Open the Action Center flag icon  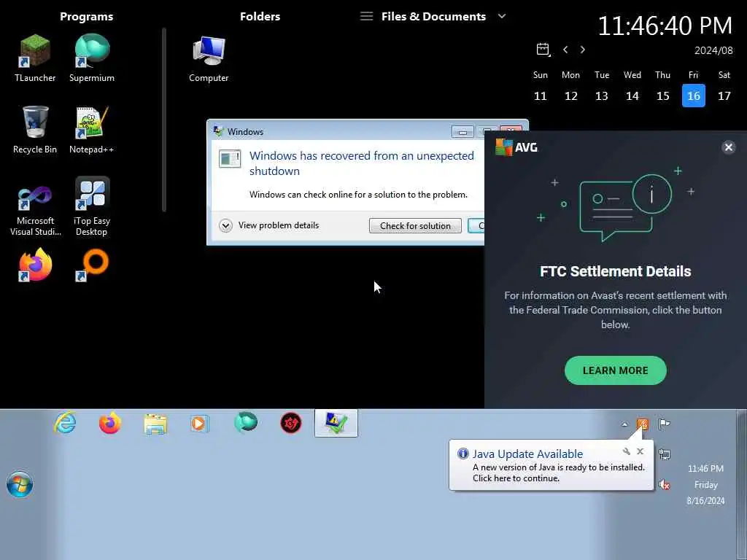pyautogui.click(x=664, y=424)
